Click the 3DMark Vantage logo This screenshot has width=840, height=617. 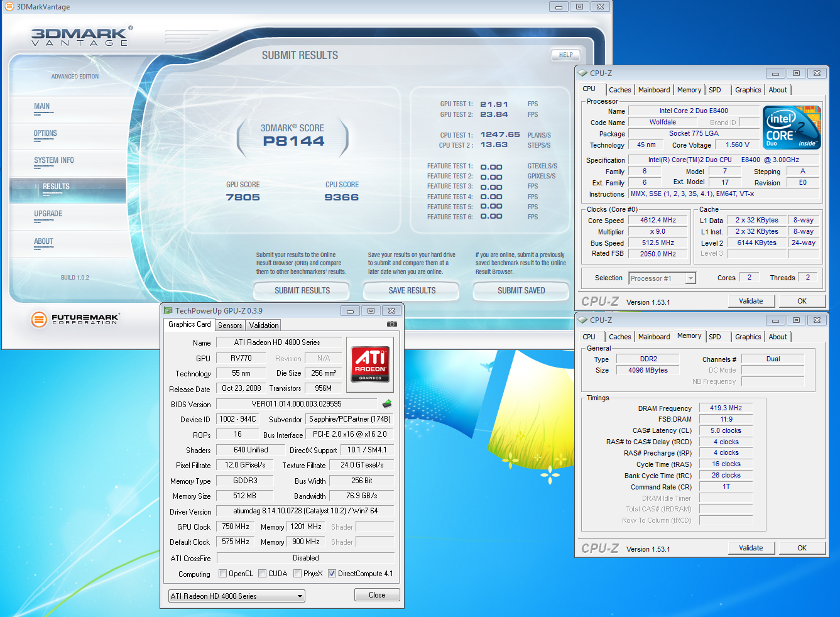[x=82, y=36]
